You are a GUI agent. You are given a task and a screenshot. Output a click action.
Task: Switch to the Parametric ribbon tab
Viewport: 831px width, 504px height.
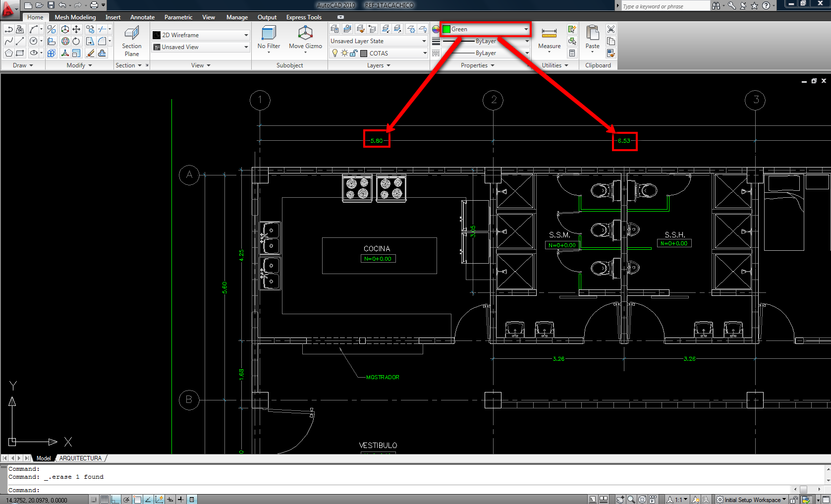(x=178, y=17)
